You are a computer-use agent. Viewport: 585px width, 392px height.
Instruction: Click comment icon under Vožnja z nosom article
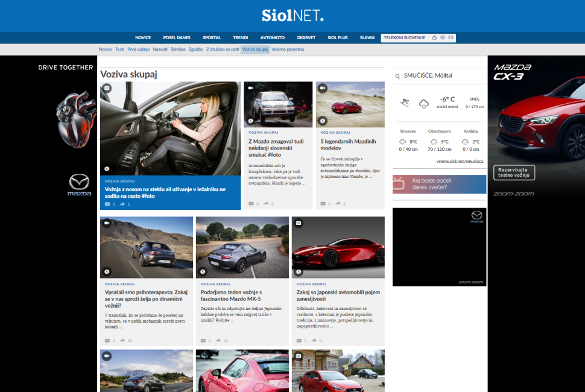107,204
